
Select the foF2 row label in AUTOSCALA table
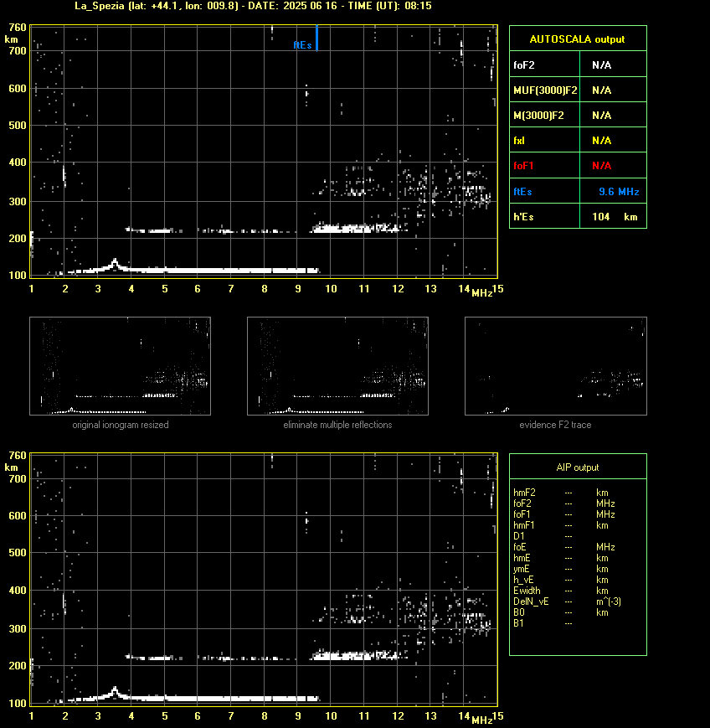524,65
